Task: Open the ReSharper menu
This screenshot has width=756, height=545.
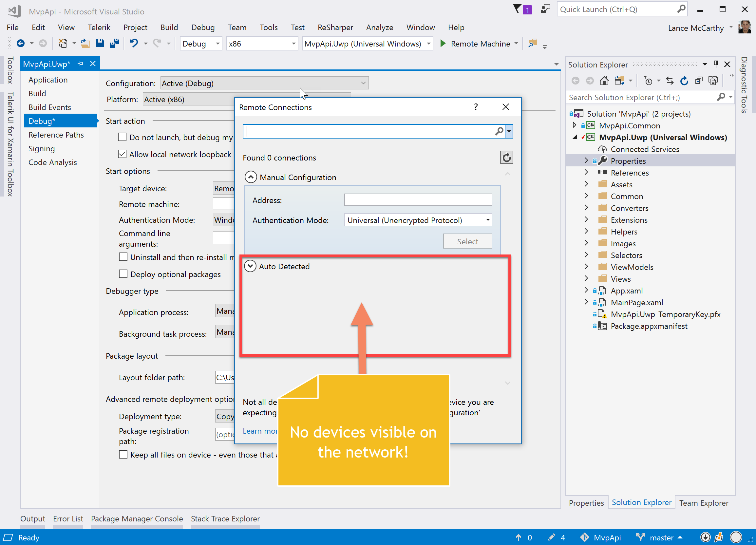Action: (335, 27)
